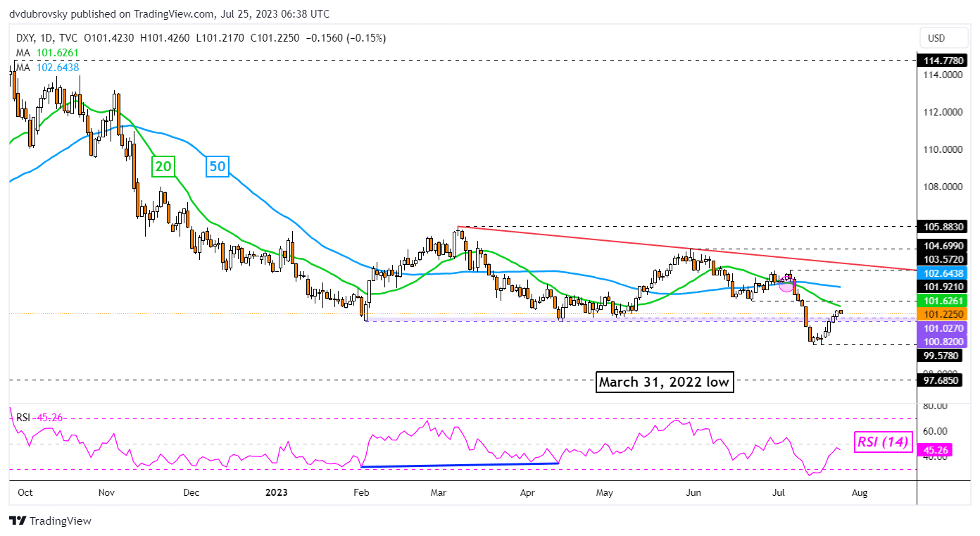
Task: Click the TradingView logo icon
Action: [18, 521]
